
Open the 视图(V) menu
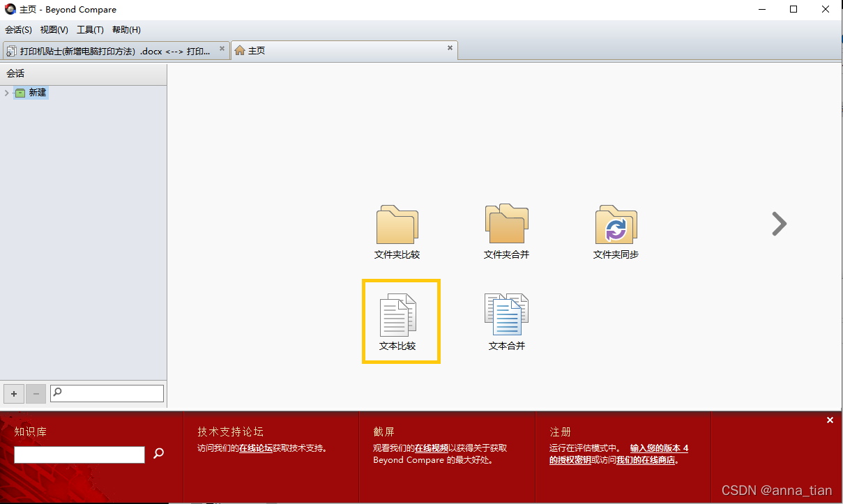[54, 30]
